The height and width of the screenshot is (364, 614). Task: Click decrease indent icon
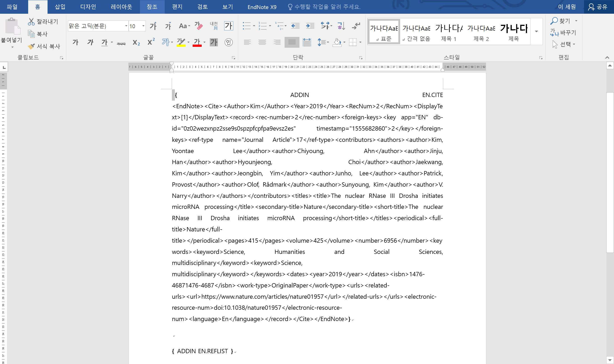pyautogui.click(x=295, y=26)
